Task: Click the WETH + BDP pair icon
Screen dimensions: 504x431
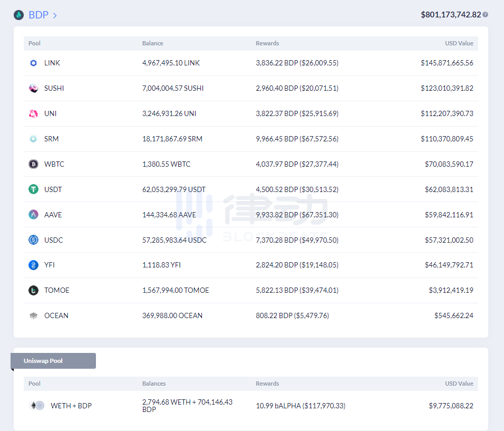Action: point(36,406)
